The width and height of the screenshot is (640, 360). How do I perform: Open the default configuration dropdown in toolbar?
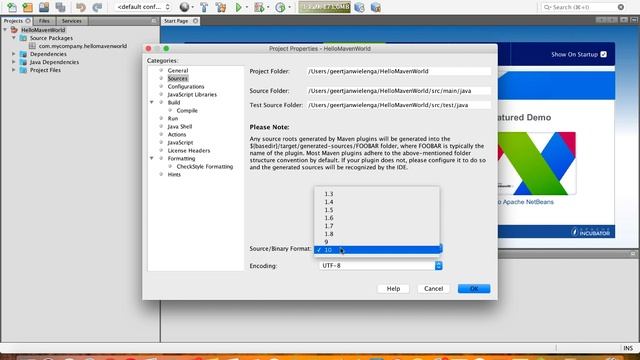(x=143, y=7)
